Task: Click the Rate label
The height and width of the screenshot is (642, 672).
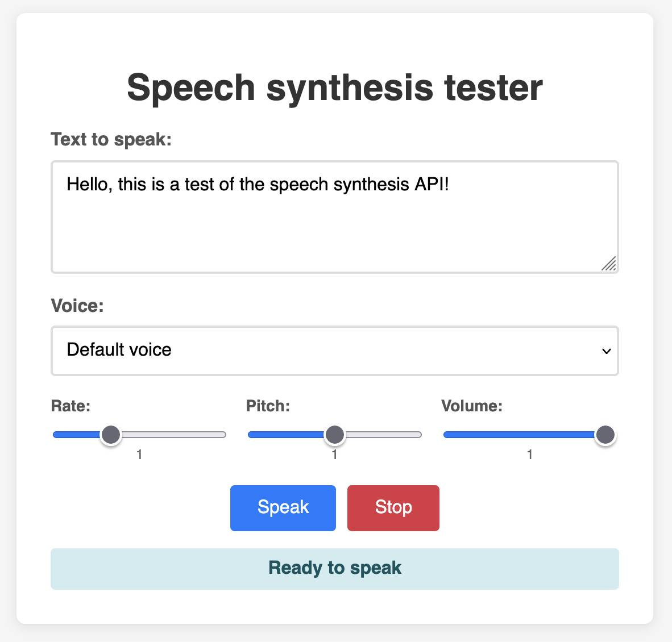Action: point(70,406)
